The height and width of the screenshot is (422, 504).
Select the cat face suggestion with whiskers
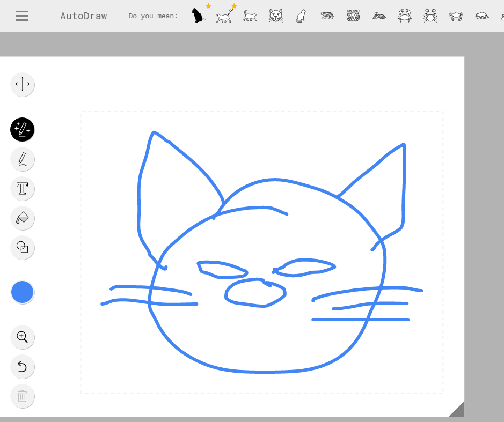coord(276,16)
